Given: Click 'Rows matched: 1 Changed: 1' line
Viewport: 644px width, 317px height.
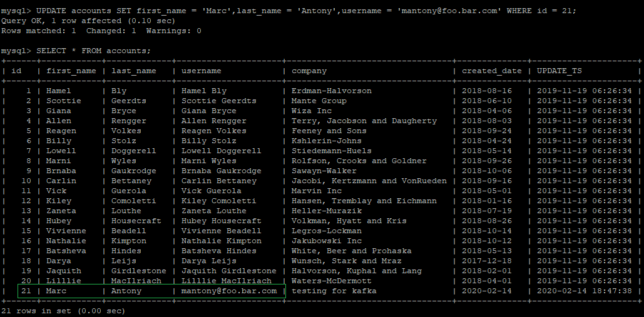Looking at the screenshot, I should point(101,31).
